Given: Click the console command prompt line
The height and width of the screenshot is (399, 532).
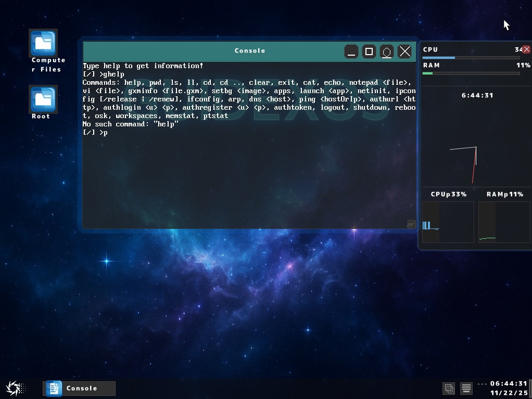Looking at the screenshot, I should pos(208,133).
